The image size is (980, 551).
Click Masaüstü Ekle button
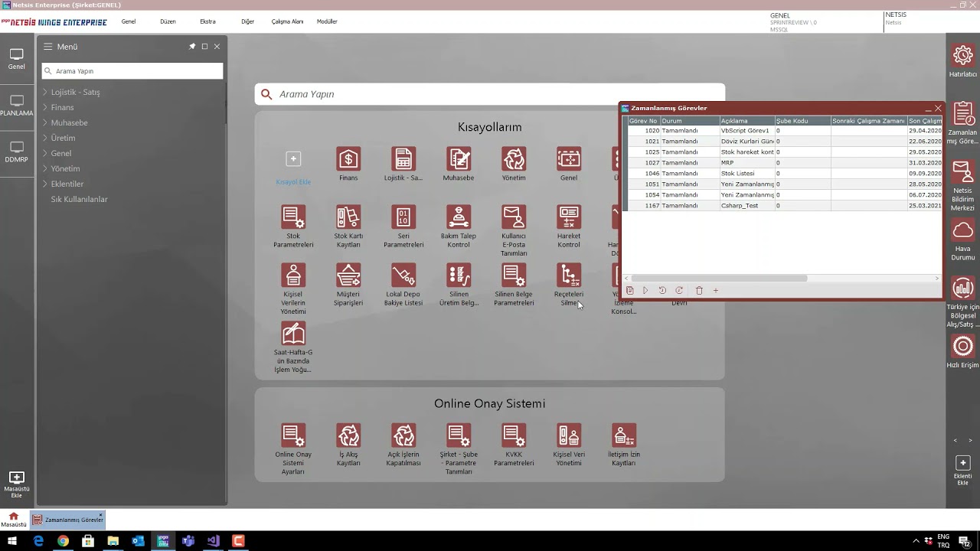17,484
